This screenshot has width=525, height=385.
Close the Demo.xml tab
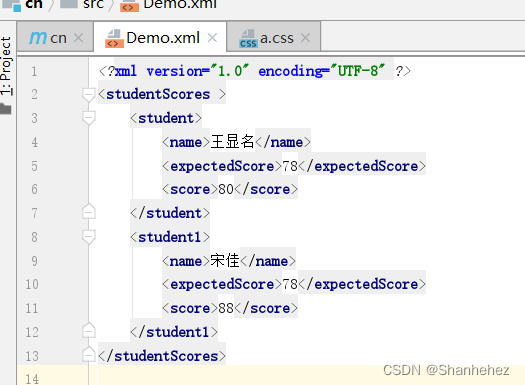point(212,38)
